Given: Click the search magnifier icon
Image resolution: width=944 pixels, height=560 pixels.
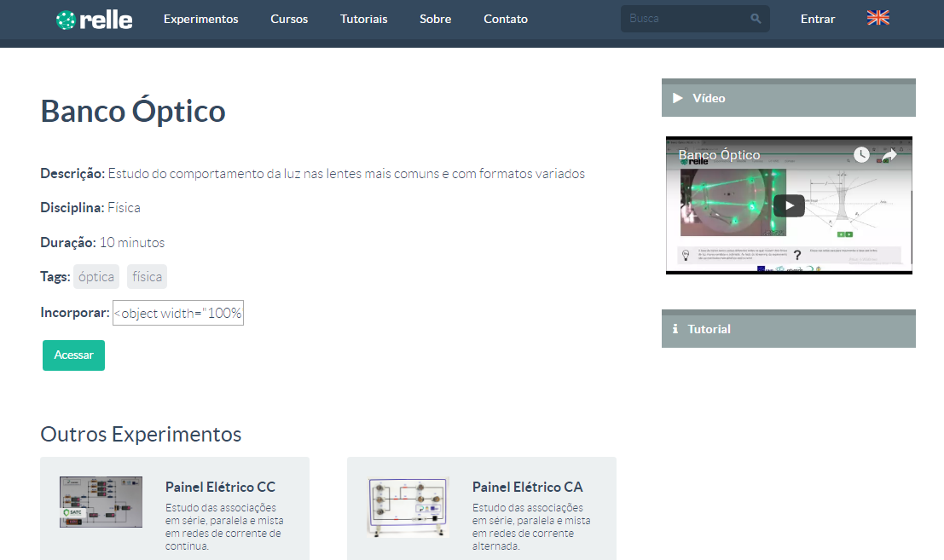Looking at the screenshot, I should coord(756,19).
